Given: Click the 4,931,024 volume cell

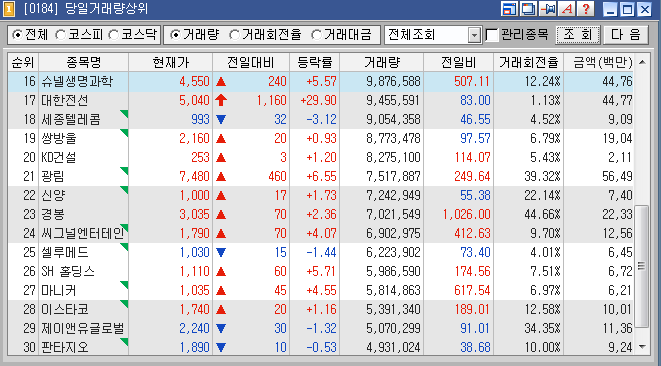Looking at the screenshot, I should (x=393, y=347).
